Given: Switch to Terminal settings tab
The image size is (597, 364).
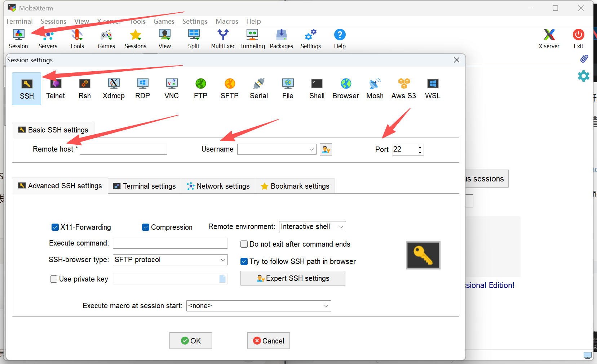Looking at the screenshot, I should click(x=145, y=186).
